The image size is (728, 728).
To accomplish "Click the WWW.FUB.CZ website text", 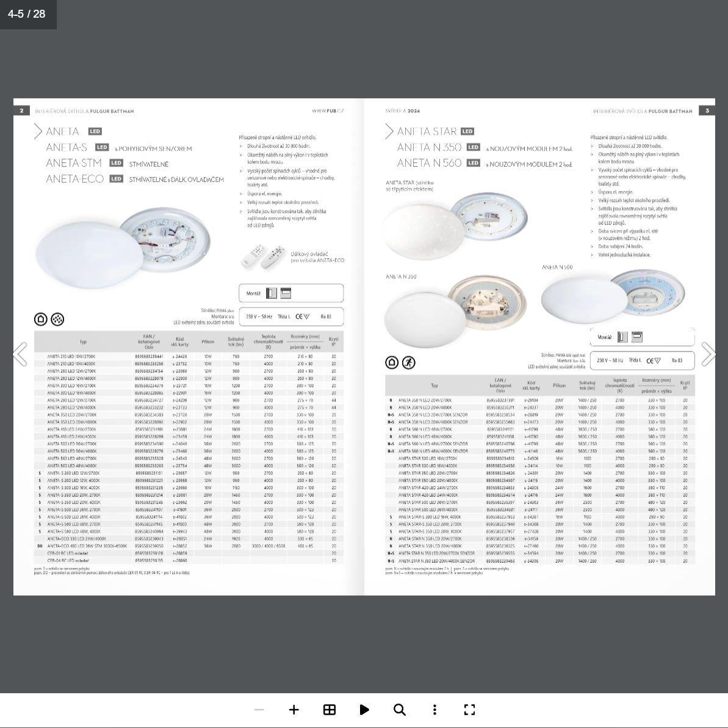I will coord(328,111).
